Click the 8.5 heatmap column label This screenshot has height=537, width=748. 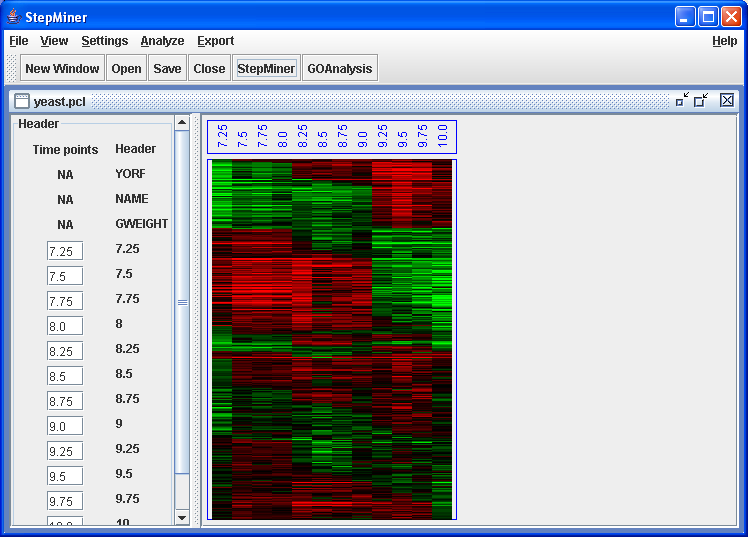pyautogui.click(x=322, y=139)
